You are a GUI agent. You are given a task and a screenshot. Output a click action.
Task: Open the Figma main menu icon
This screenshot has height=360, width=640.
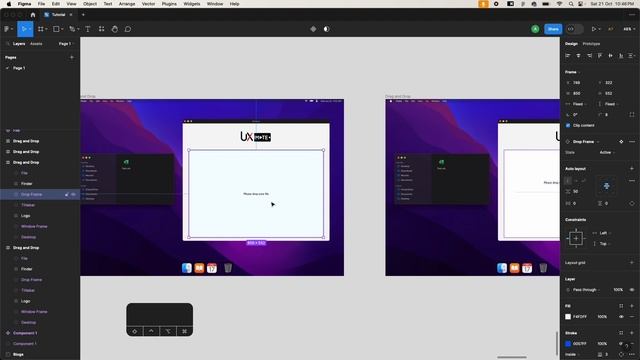tap(7, 29)
